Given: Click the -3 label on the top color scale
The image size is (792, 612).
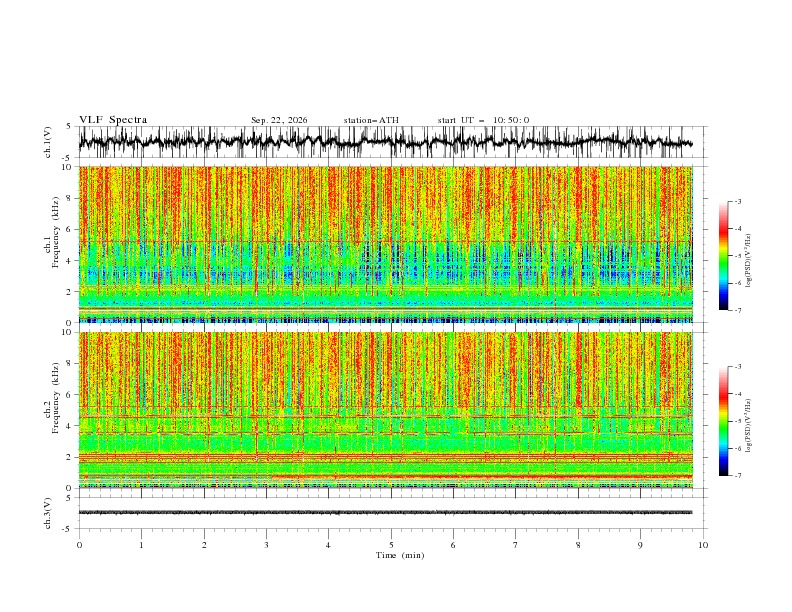Looking at the screenshot, I should (738, 201).
